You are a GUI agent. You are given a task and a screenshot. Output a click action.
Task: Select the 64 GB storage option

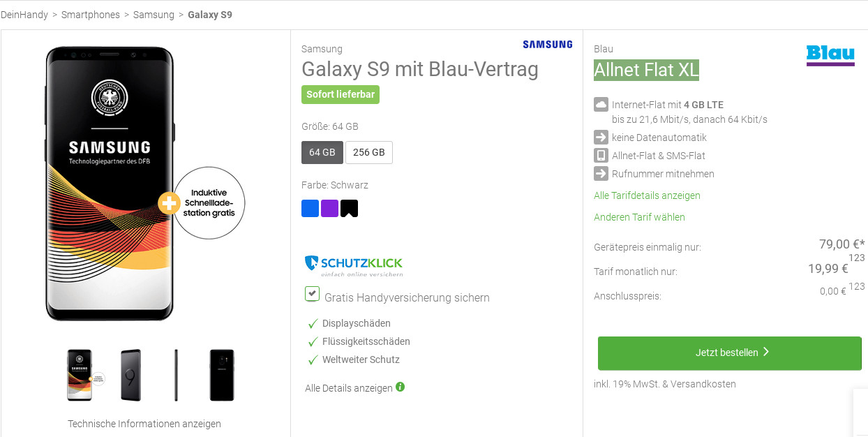click(x=322, y=152)
